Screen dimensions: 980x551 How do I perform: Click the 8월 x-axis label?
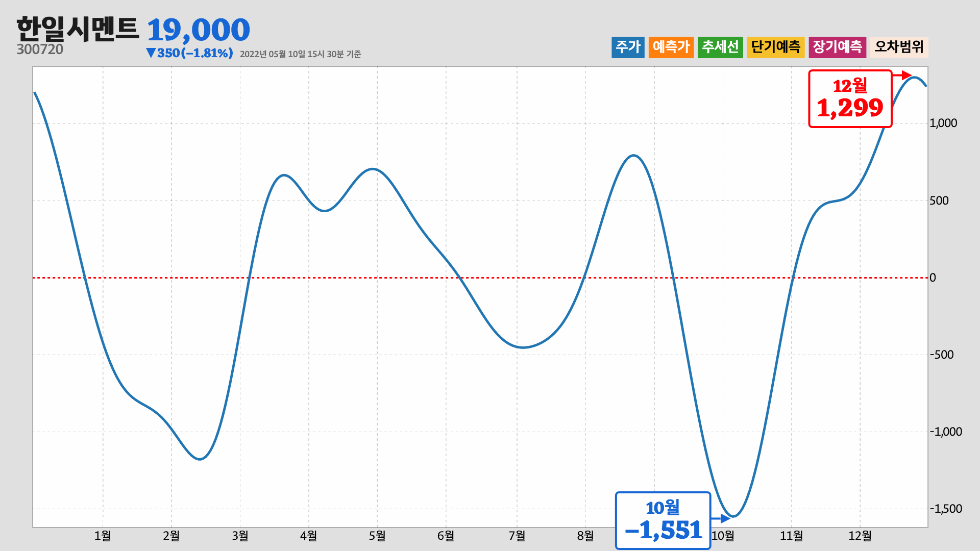[585, 536]
